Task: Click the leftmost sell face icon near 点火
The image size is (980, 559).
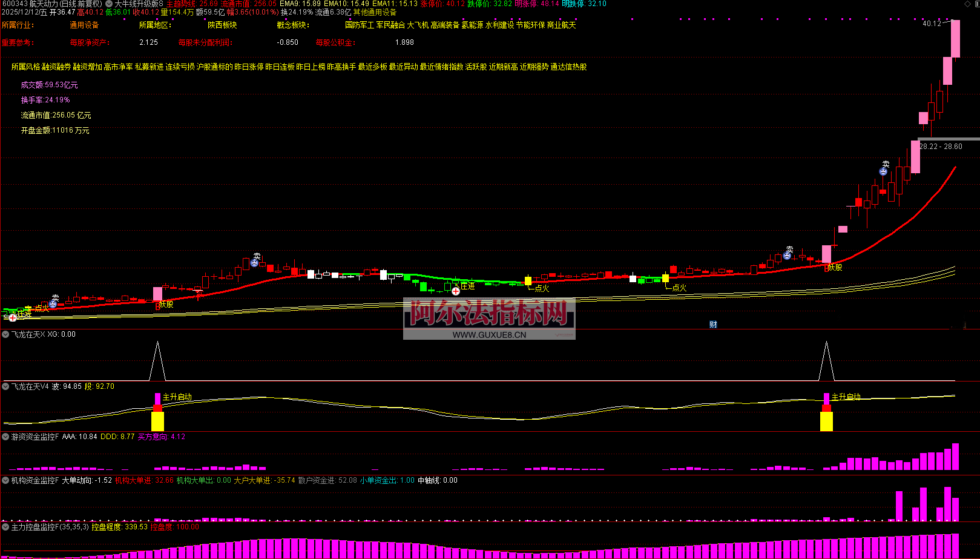Action: pos(53,304)
